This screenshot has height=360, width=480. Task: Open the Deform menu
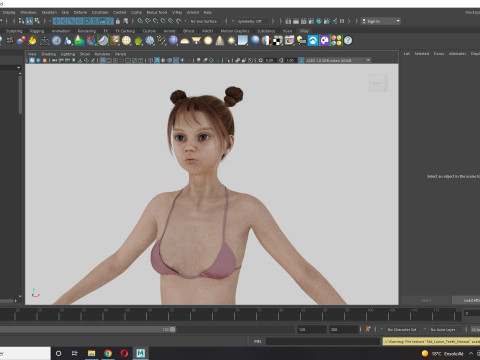[80, 12]
